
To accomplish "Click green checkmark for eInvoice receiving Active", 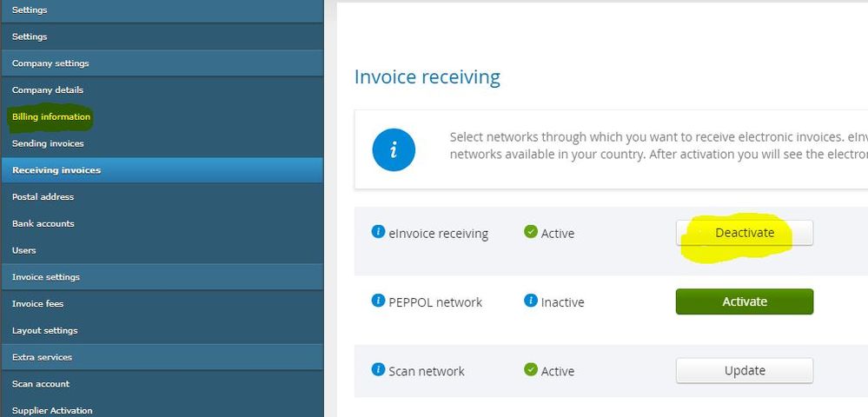I will [531, 231].
